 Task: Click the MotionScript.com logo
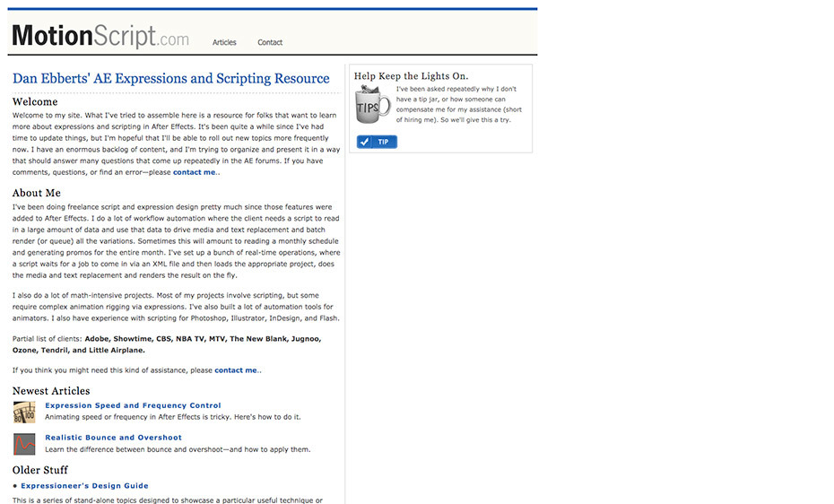click(x=100, y=36)
